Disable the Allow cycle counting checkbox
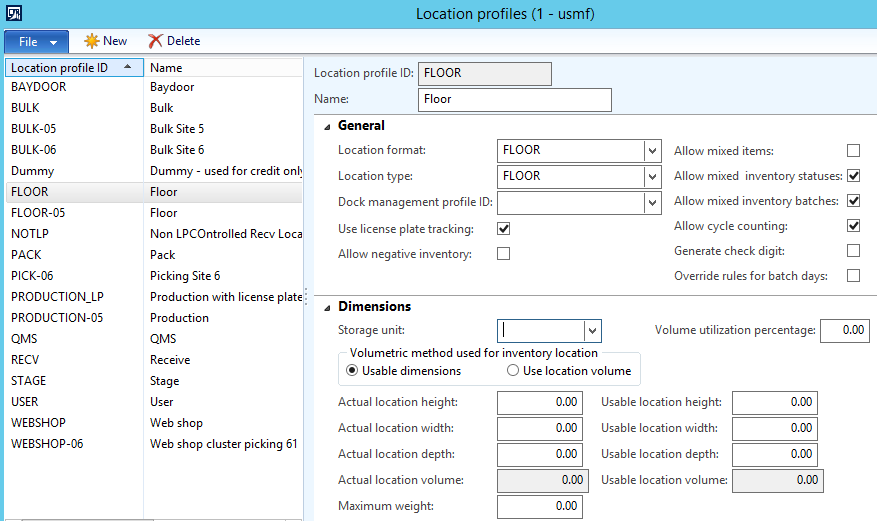Screen dimensions: 877x521 click(x=853, y=226)
